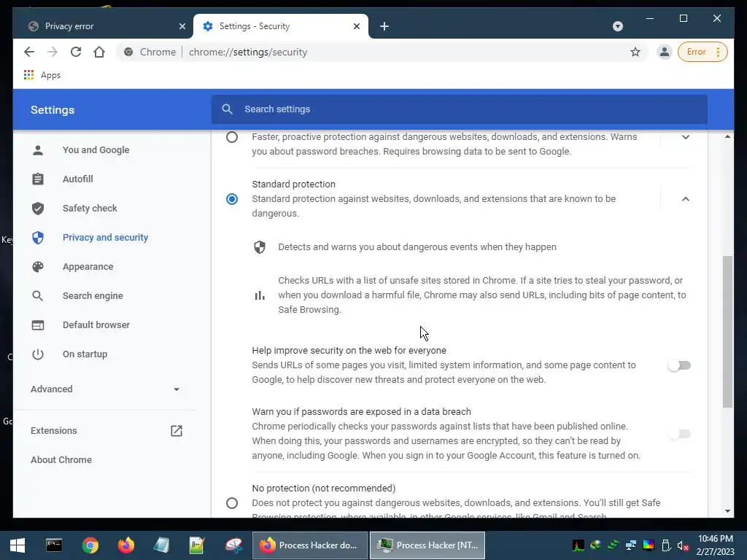
Task: Click the forward navigation arrow
Action: point(53,52)
